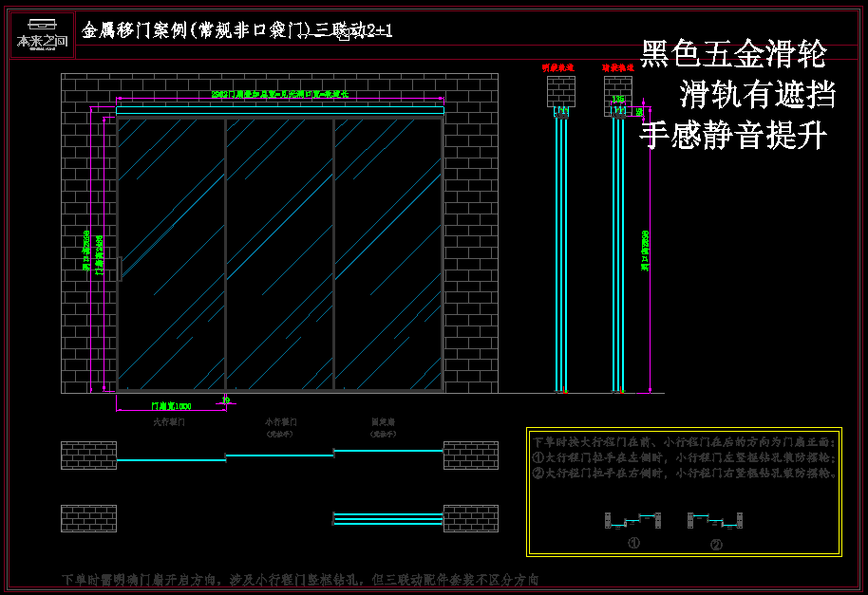Viewport: 868px width, 595px height.
Task: Click the middle glass door panel in the elevation
Action: point(280,254)
